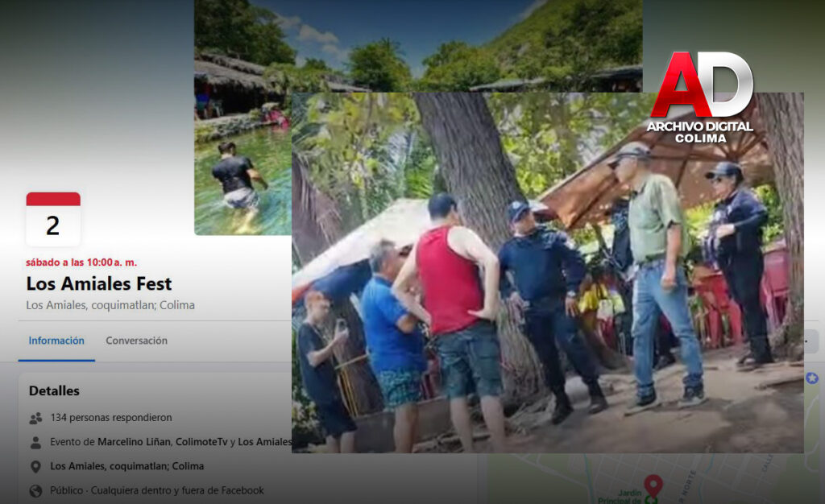This screenshot has height=504, width=825.
Task: Click the Archivo Digital Colima AD logo
Action: pyautogui.click(x=700, y=97)
